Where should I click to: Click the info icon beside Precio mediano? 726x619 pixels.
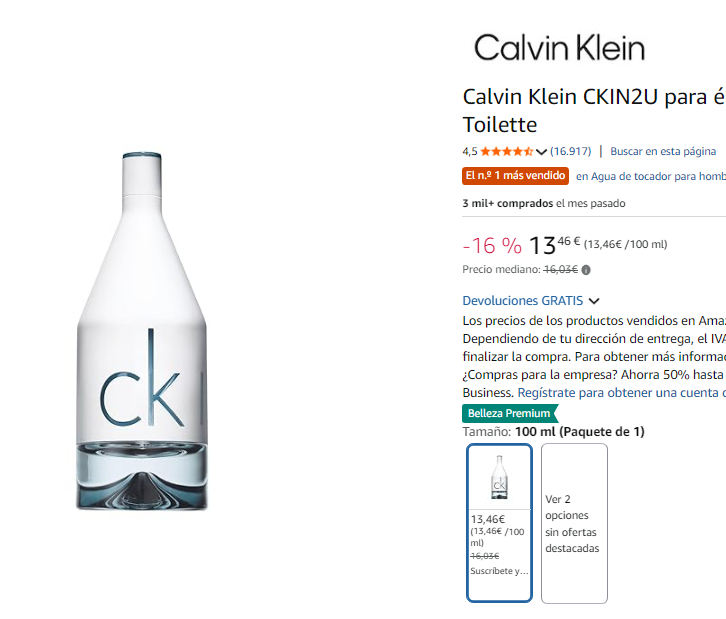(586, 270)
